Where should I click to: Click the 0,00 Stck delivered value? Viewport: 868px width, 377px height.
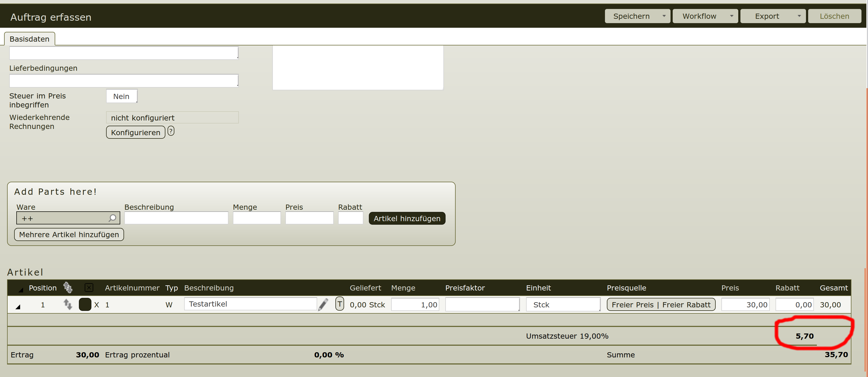click(x=367, y=305)
